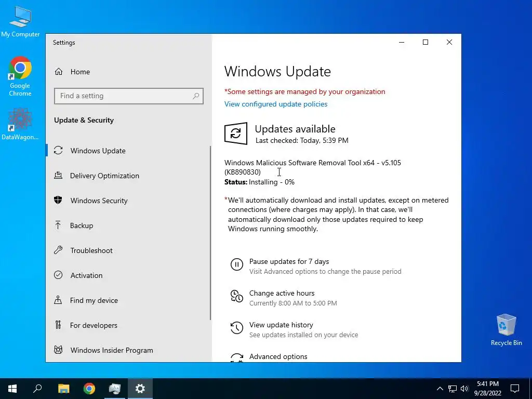Click the managed by your organization notice

(x=304, y=91)
